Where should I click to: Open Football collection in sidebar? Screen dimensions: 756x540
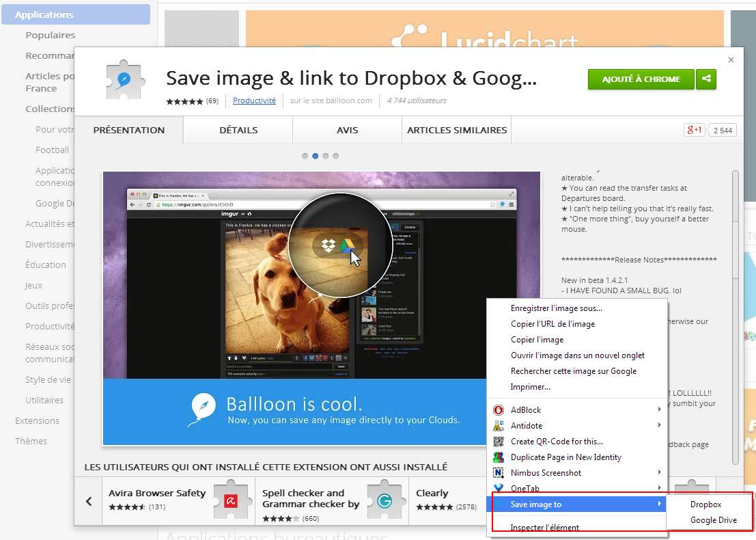pyautogui.click(x=52, y=150)
